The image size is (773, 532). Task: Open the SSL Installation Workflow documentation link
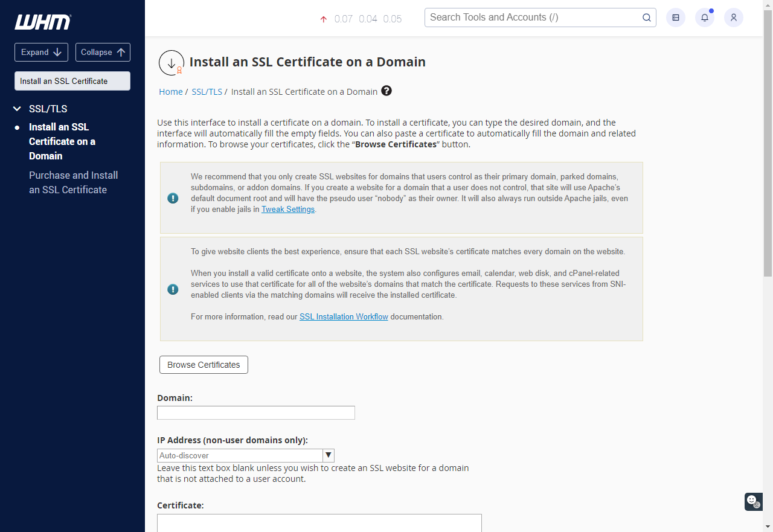[344, 316]
